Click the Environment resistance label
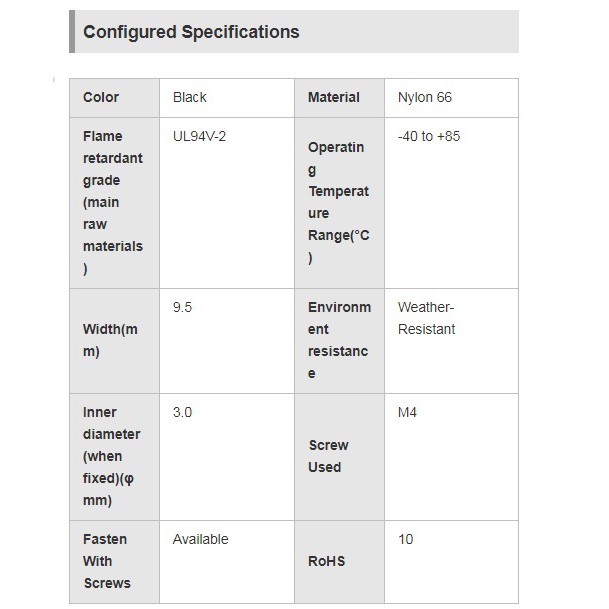The height and width of the screenshot is (609, 609). (339, 340)
